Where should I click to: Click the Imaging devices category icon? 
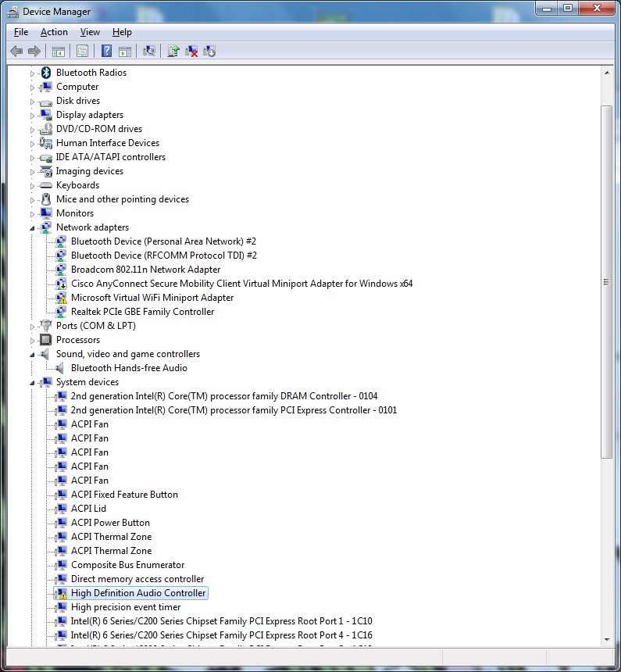pyautogui.click(x=46, y=171)
